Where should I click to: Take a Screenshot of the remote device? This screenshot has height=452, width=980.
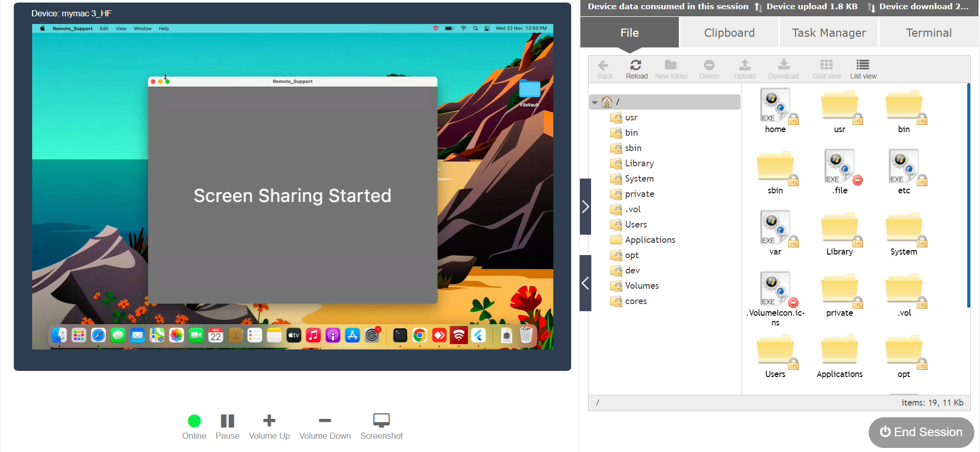[381, 420]
